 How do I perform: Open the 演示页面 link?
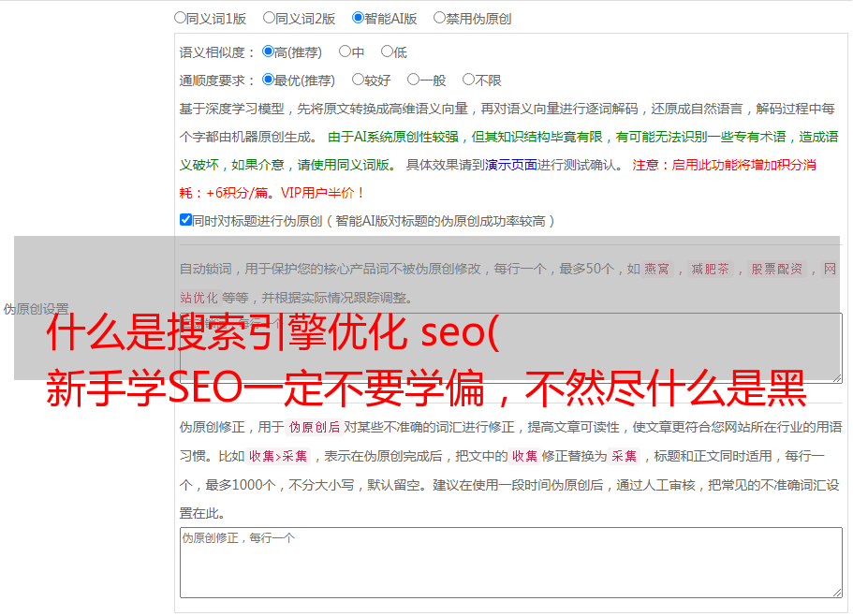point(510,165)
